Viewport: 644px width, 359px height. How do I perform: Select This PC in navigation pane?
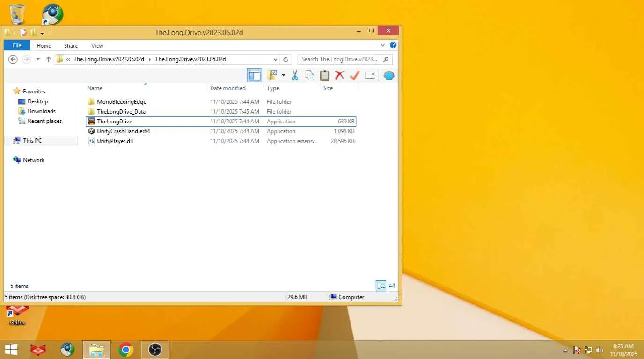[41, 140]
